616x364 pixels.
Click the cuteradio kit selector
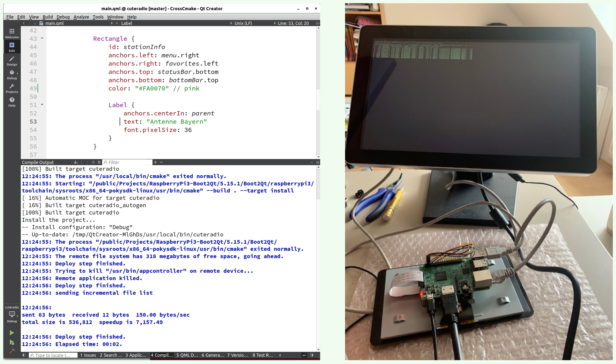[12, 314]
